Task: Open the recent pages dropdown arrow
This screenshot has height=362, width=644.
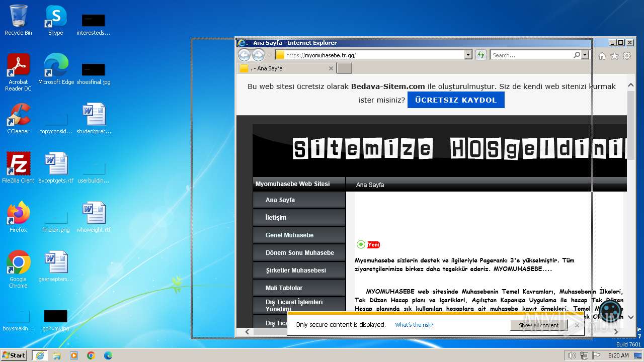Action: 269,55
